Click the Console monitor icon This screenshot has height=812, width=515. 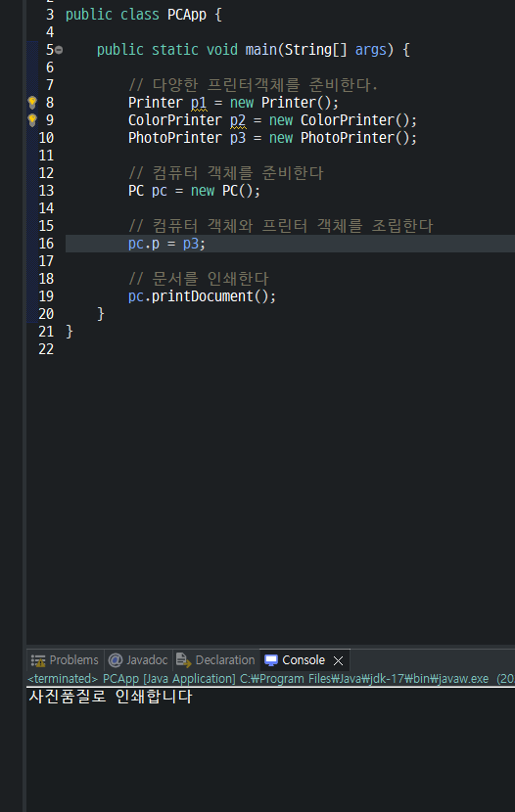pyautogui.click(x=271, y=660)
